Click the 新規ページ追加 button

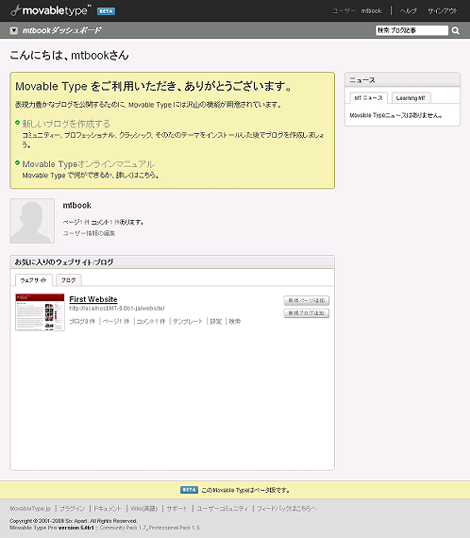307,301
